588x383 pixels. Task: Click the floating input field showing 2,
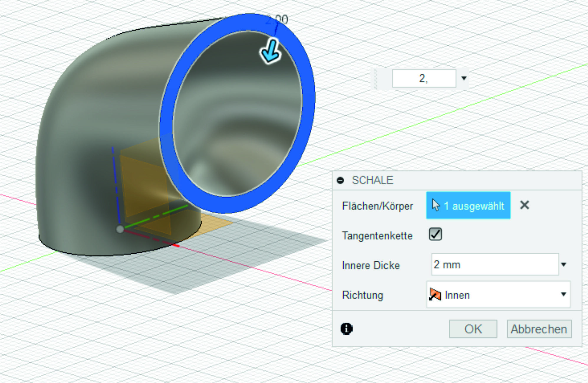click(424, 78)
